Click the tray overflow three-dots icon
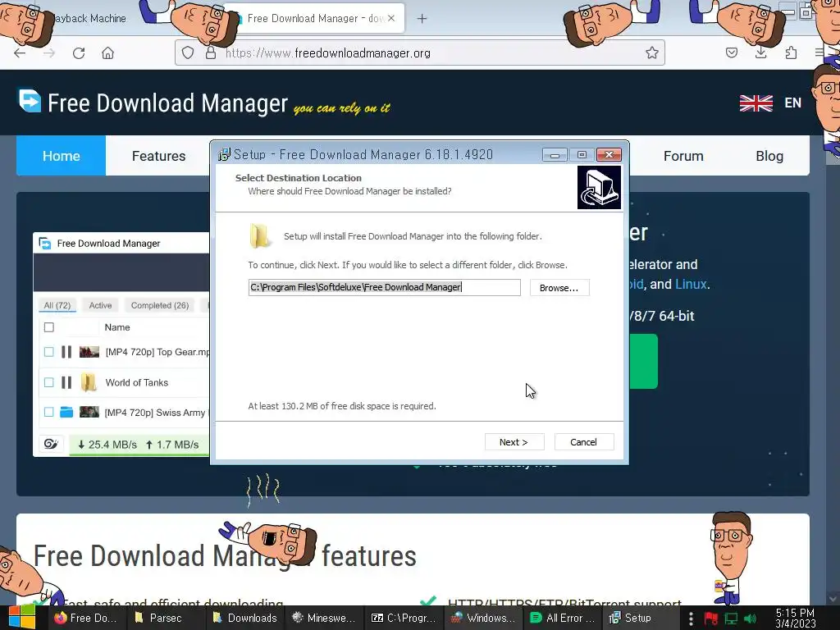This screenshot has width=840, height=630. click(691, 619)
